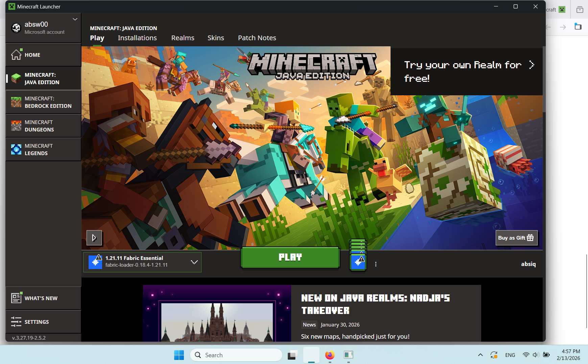Screen dimensions: 588x364
Task: Expand the 1.21.11 Fabric Essential installation dropdown
Action: [x=194, y=262]
